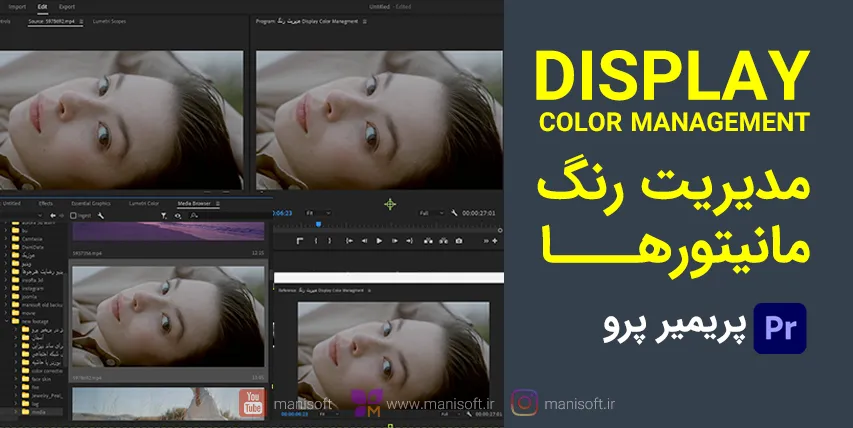
Task: Expand the instagram folder
Action: tap(6, 288)
